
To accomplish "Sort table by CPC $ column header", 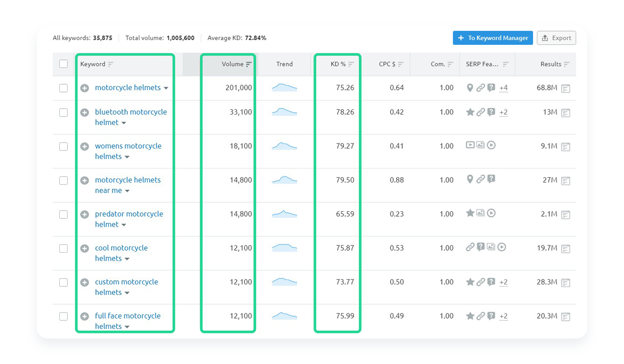I will (x=391, y=64).
